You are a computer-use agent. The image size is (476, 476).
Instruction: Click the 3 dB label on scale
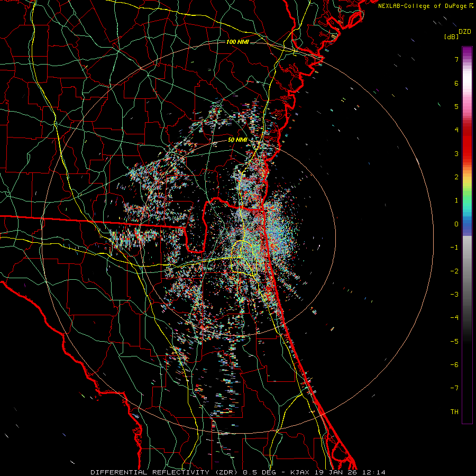[x=456, y=153]
